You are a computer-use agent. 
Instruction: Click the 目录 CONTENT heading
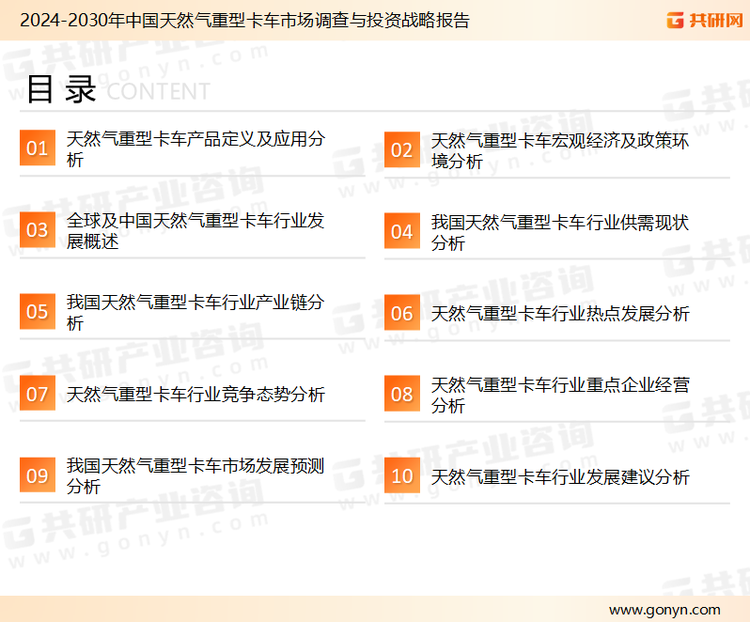tap(117, 90)
